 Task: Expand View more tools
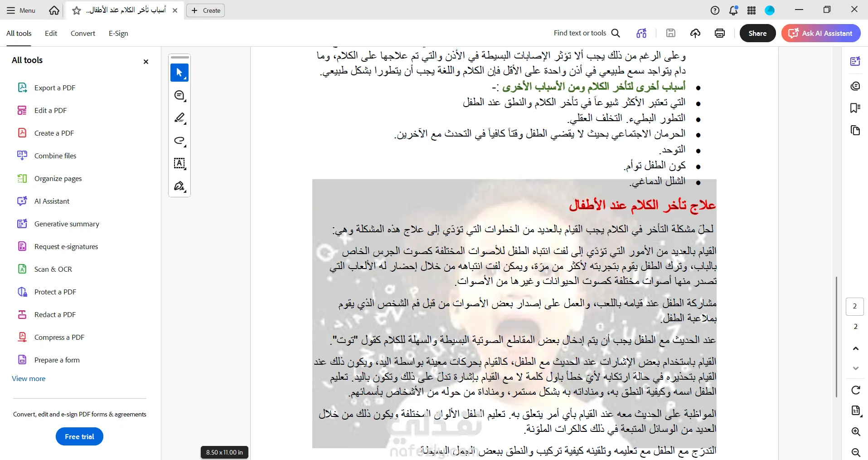[29, 378]
